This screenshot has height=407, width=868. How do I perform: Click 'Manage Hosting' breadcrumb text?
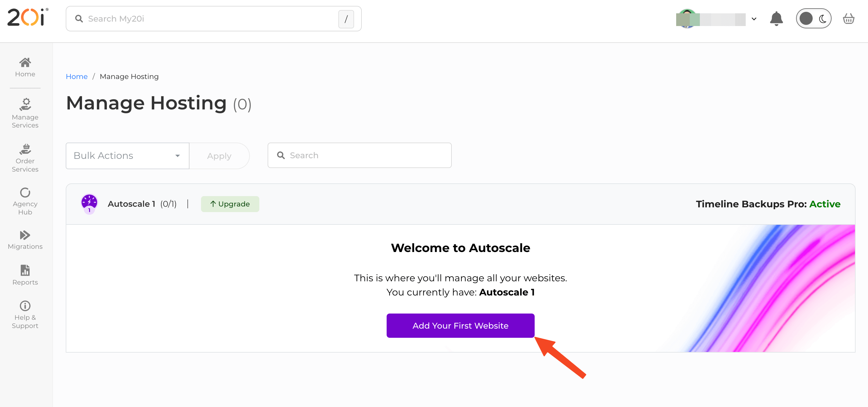click(x=129, y=76)
